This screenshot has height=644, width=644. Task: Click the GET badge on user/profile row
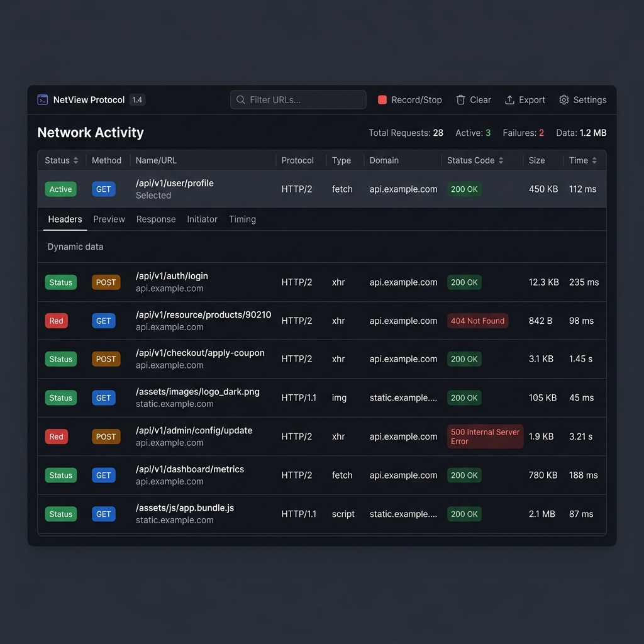104,189
